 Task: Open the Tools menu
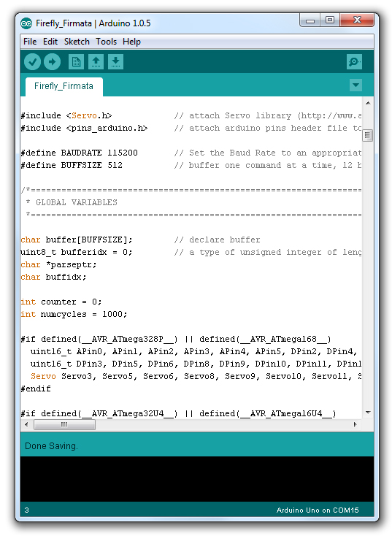coord(106,42)
